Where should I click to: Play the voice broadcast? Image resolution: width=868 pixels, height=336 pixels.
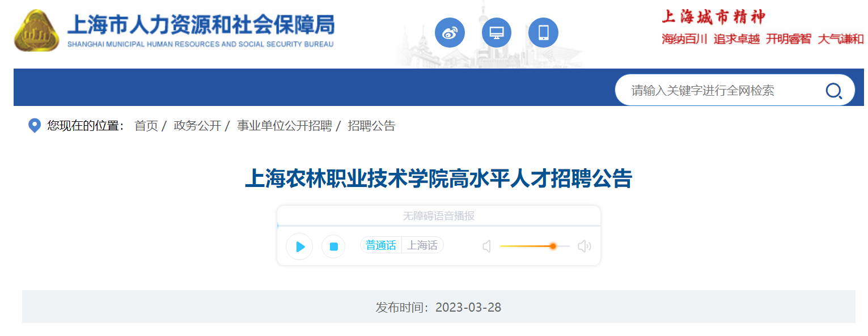[299, 246]
